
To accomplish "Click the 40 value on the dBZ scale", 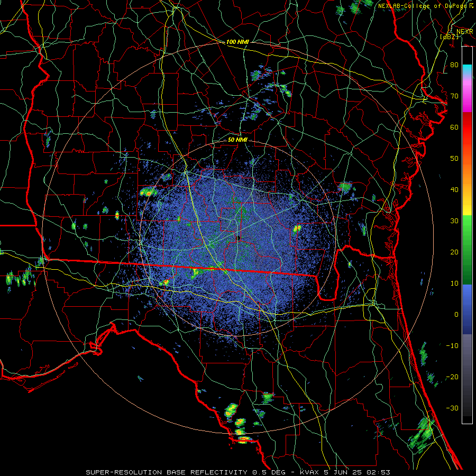I will (454, 189).
